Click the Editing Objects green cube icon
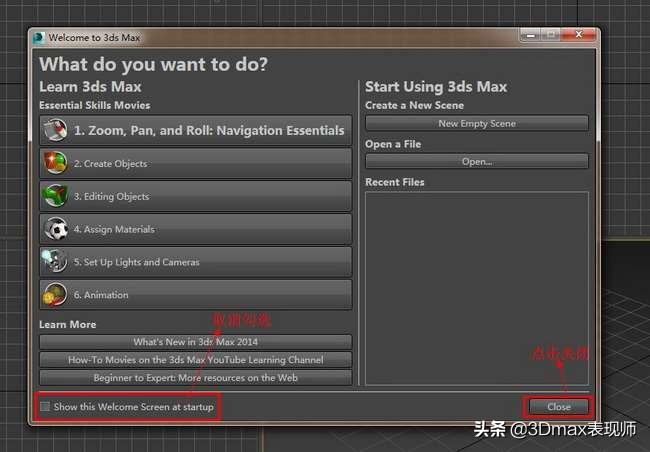This screenshot has width=650, height=452. coord(56,196)
